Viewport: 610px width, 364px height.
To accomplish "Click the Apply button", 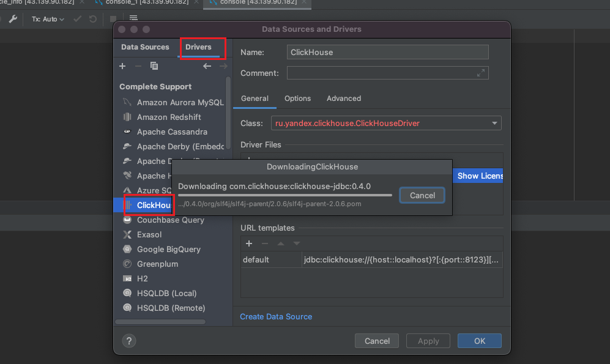I will click(428, 341).
